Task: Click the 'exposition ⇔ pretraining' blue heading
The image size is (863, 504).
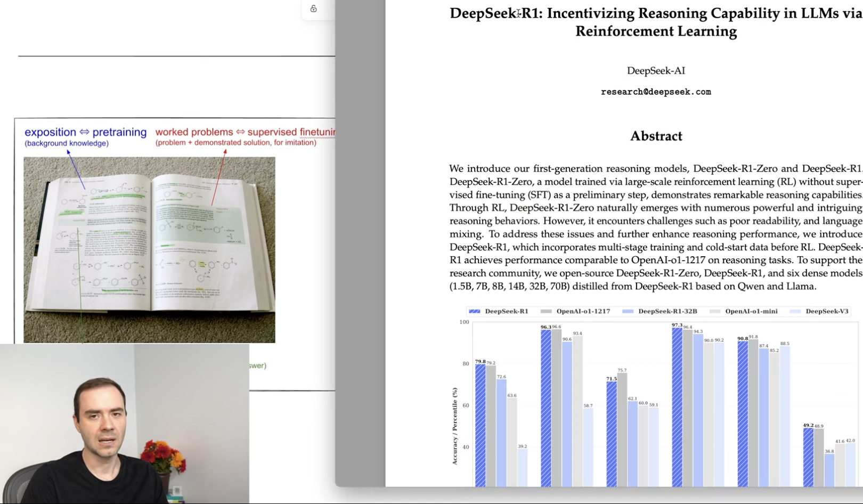Action: tap(85, 132)
